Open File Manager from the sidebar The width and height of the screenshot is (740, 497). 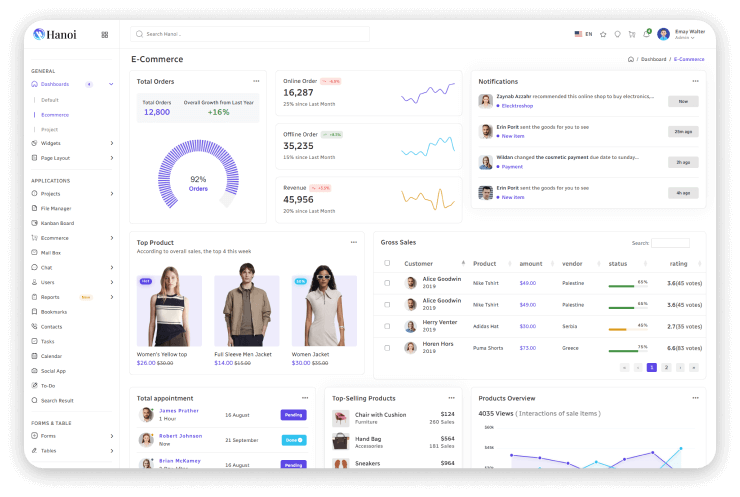pos(56,208)
